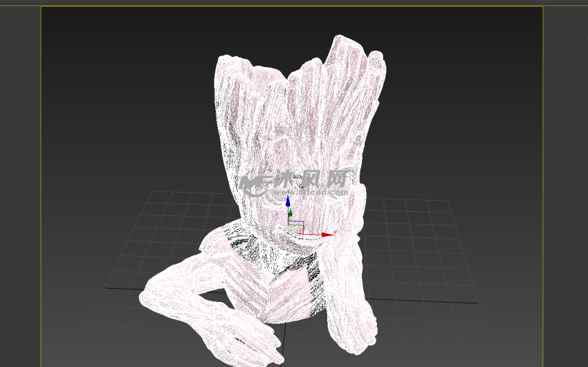Select the green Y-axis arrow of the gizmo

[291, 213]
